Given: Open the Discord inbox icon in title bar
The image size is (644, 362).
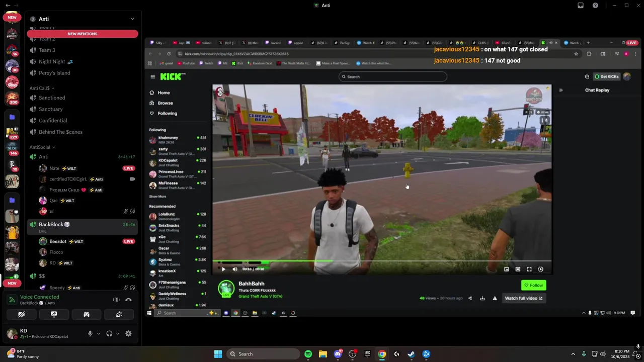Looking at the screenshot, I should [581, 6].
